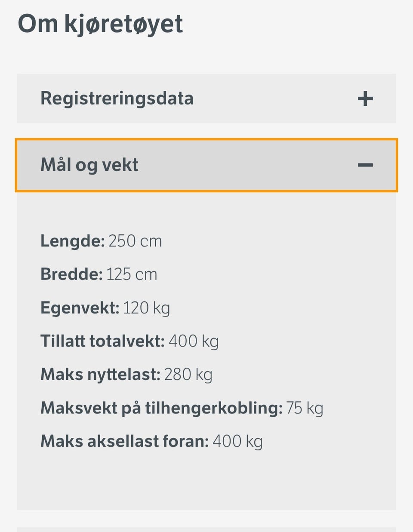Select the 250 cm length value
The height and width of the screenshot is (532, 413).
pyautogui.click(x=135, y=241)
